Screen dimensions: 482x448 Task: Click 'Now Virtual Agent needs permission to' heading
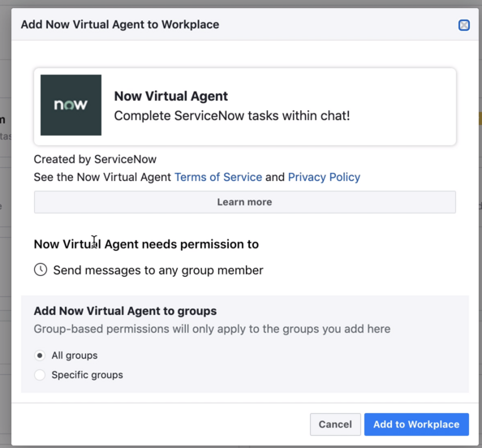pos(146,244)
